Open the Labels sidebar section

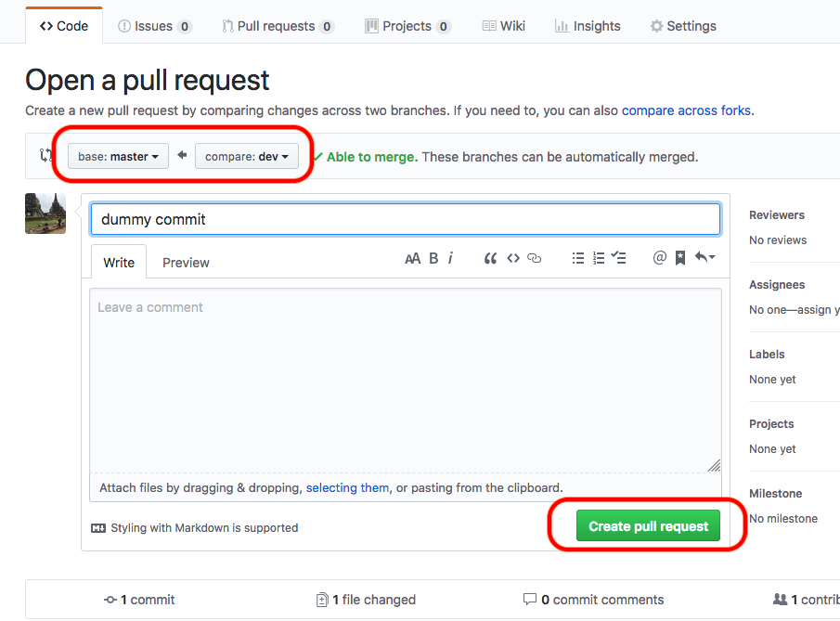coord(767,355)
